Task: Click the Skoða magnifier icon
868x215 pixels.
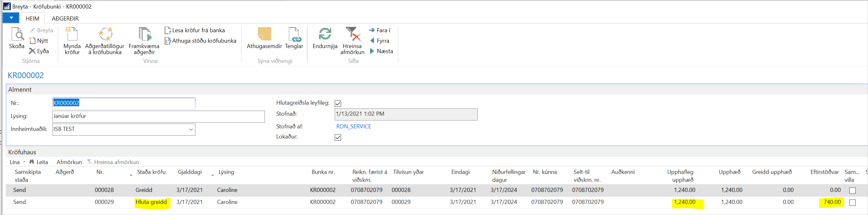Action: pos(16,35)
